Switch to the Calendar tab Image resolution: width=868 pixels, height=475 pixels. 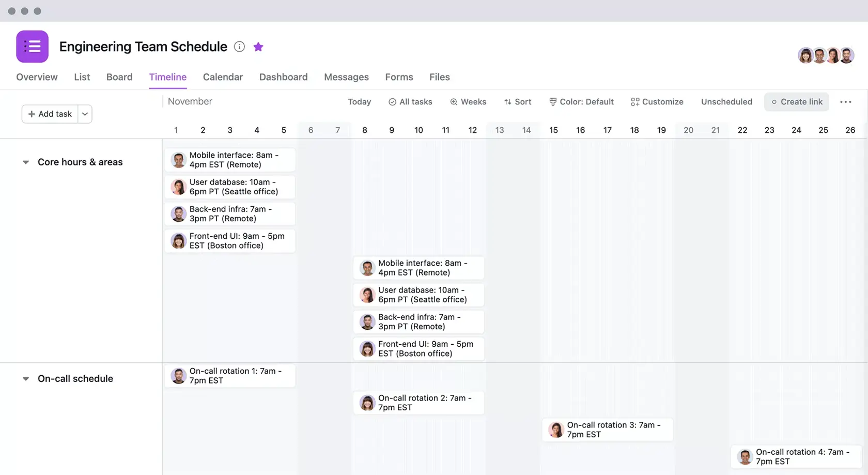click(223, 77)
